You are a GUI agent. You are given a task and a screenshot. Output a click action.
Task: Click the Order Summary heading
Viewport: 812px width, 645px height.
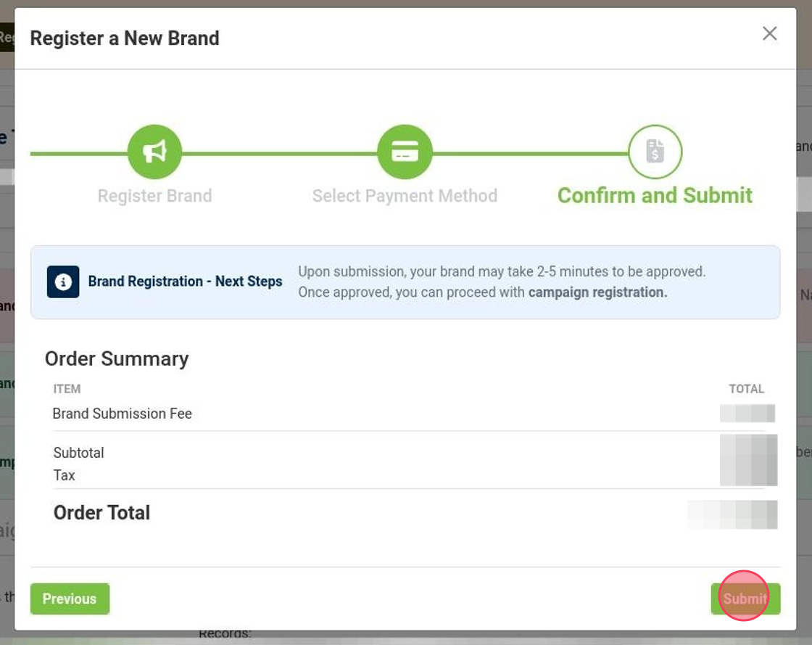(117, 359)
